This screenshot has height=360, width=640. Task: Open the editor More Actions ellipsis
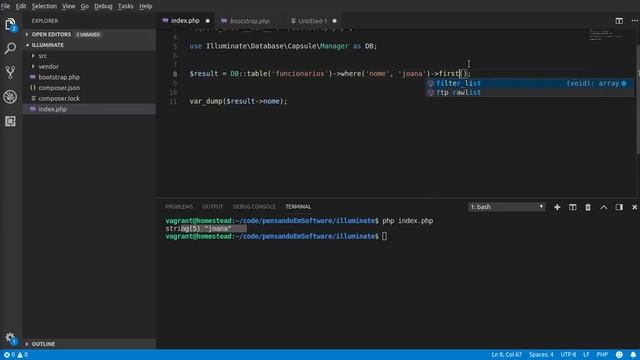(635, 21)
